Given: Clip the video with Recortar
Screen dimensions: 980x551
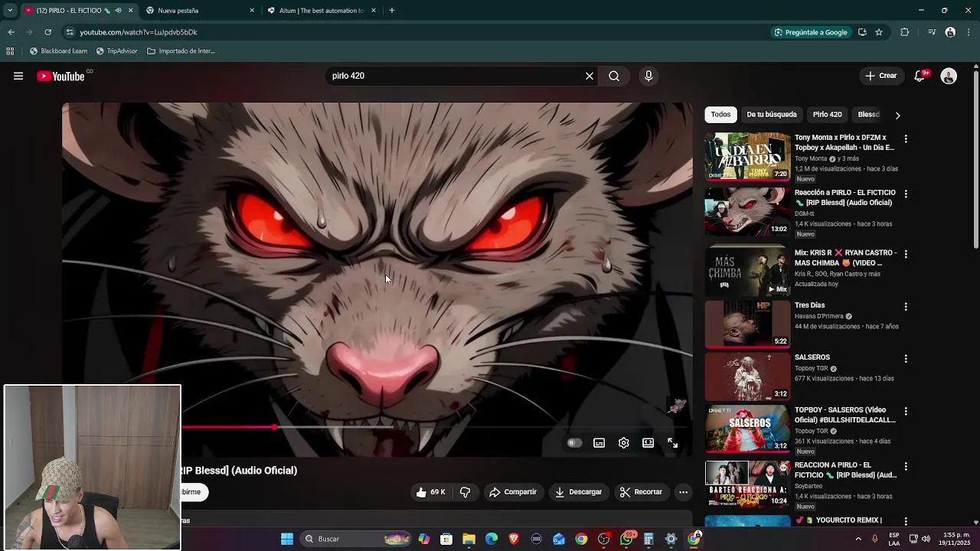Looking at the screenshot, I should 641,492.
